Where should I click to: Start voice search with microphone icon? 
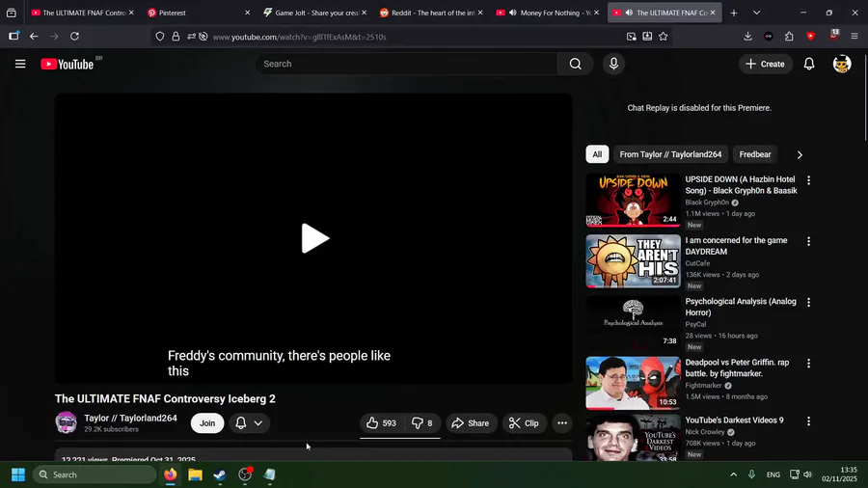point(613,64)
